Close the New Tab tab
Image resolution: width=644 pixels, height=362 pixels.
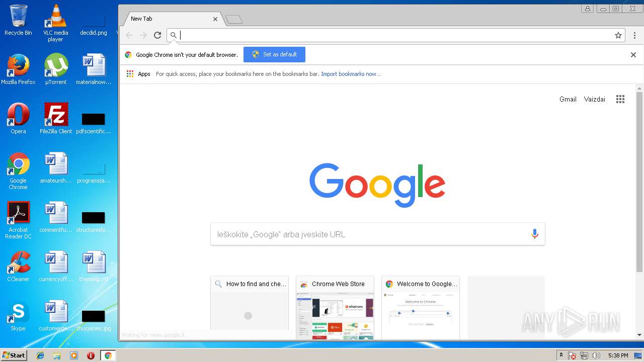(215, 19)
